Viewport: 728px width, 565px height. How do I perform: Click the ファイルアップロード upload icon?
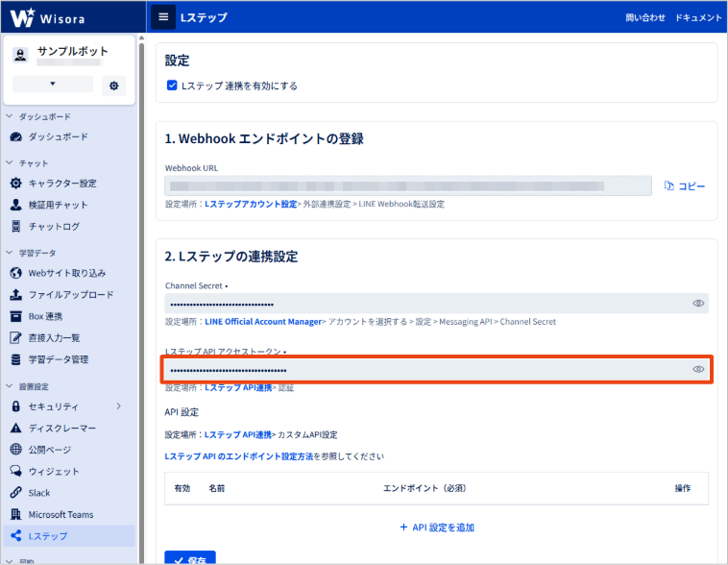click(15, 295)
